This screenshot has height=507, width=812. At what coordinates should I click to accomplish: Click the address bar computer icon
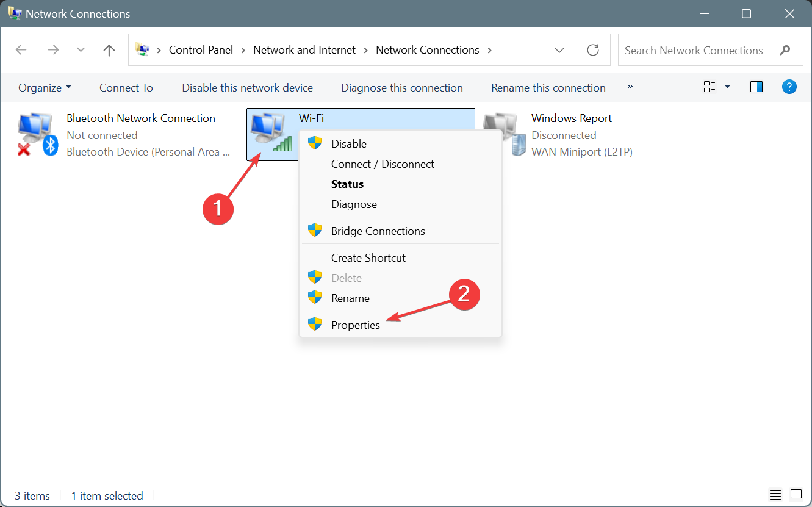pyautogui.click(x=142, y=49)
